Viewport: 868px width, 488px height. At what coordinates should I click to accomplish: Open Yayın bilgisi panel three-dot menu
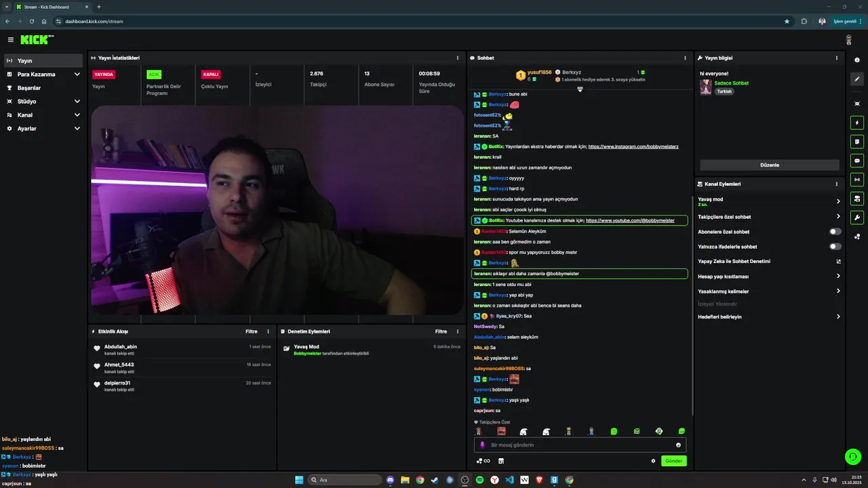click(x=837, y=58)
